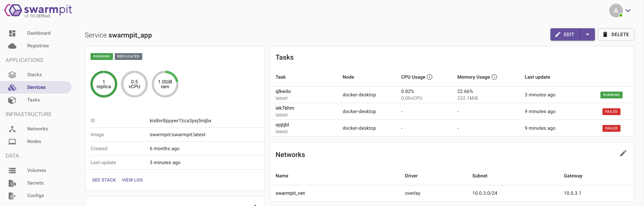Open the SEE STACK link
This screenshot has height=206, width=644.
(104, 180)
